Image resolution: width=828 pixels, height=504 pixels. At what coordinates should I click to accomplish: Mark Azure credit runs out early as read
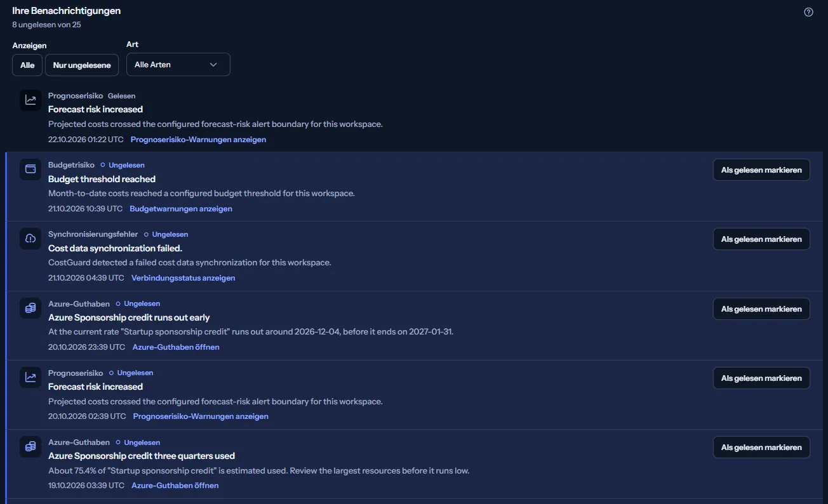click(x=761, y=309)
